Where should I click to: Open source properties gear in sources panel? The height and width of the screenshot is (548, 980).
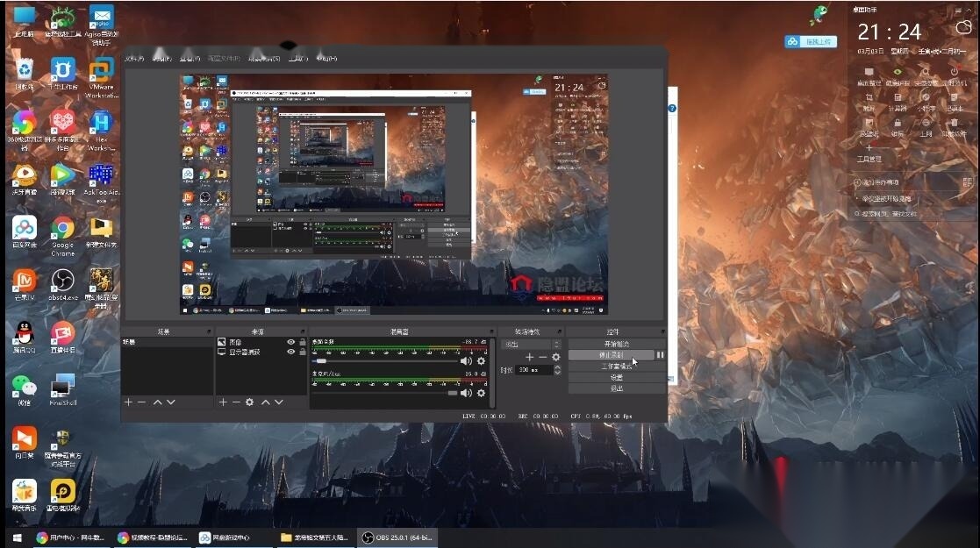[249, 402]
